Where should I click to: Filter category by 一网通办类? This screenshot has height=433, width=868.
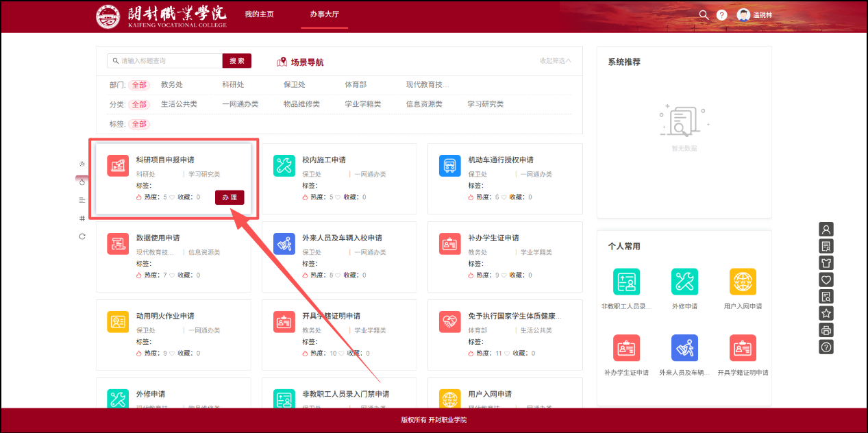point(240,104)
